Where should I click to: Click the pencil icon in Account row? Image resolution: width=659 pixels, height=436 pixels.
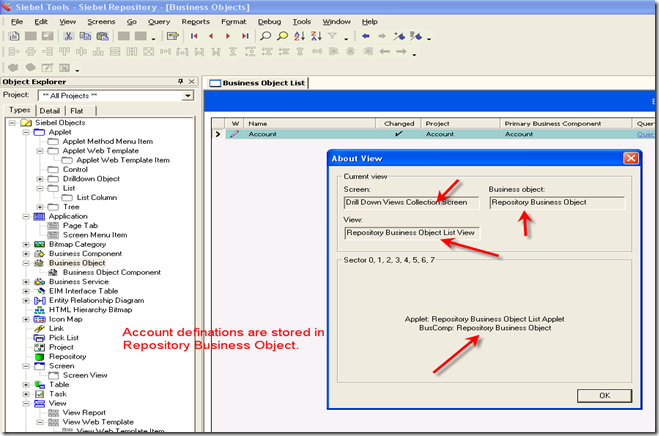point(235,134)
